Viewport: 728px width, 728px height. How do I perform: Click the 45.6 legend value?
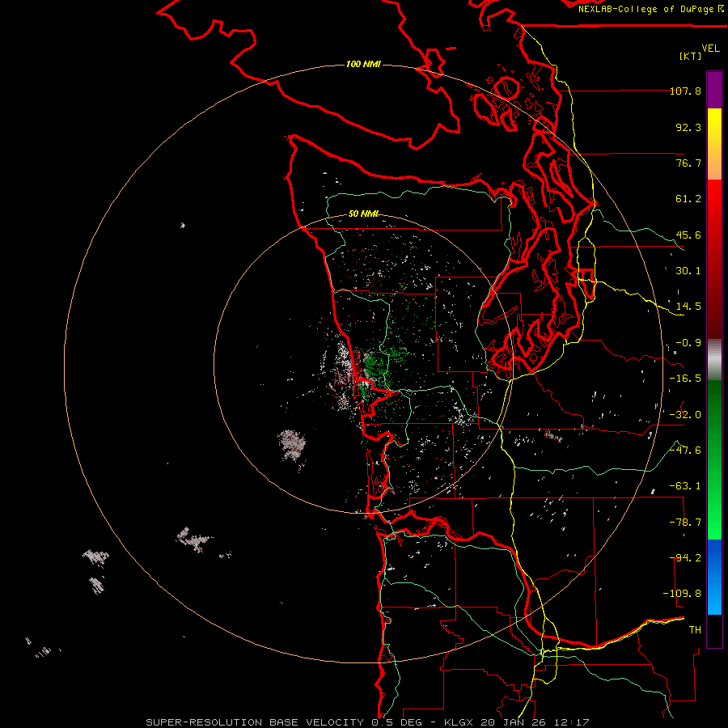pos(688,235)
